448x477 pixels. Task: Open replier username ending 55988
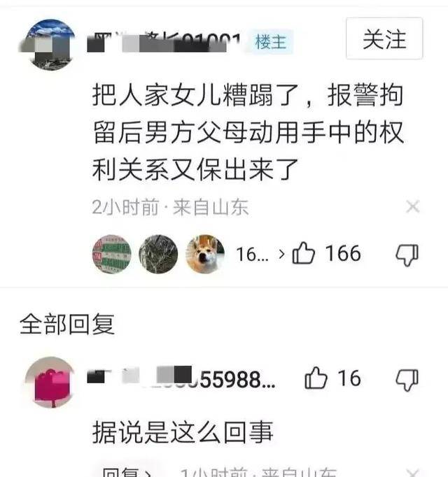181,379
